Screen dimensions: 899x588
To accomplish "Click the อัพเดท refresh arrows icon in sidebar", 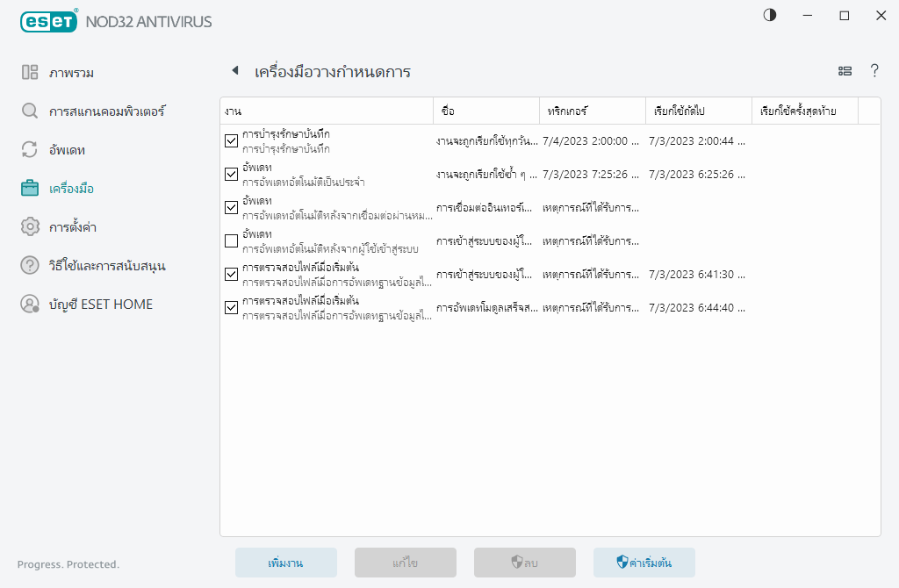I will [30, 150].
